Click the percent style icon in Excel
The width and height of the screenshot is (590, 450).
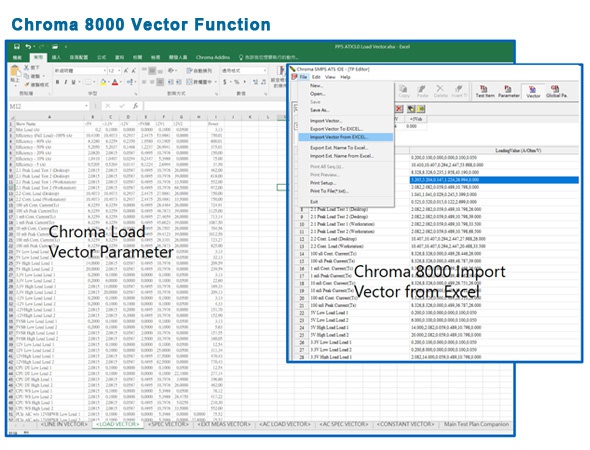pos(237,82)
